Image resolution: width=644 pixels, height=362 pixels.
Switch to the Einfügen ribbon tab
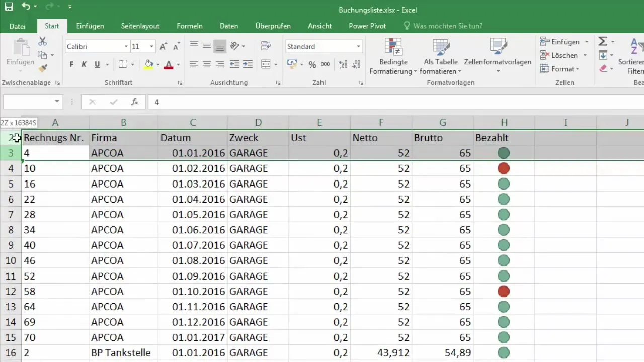pyautogui.click(x=90, y=26)
